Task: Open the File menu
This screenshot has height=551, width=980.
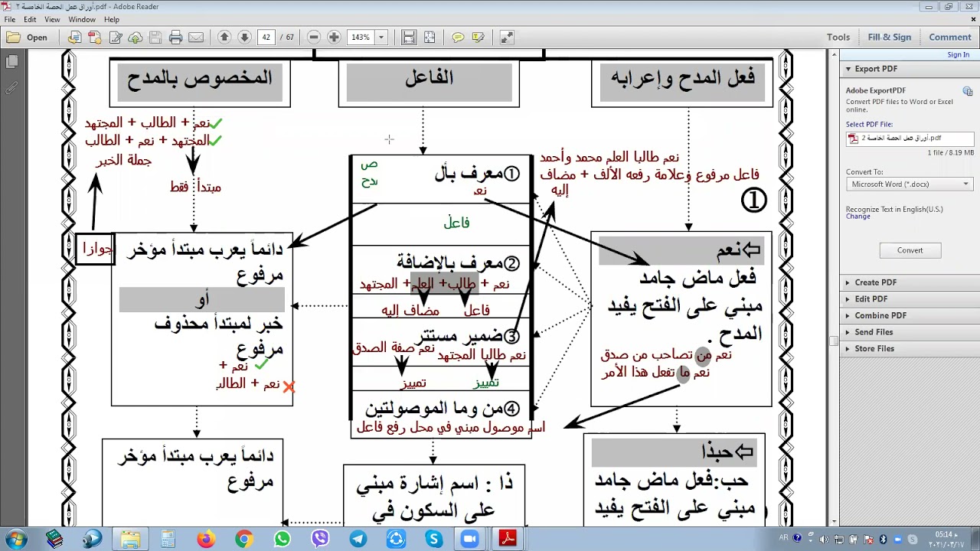Action: click(10, 19)
